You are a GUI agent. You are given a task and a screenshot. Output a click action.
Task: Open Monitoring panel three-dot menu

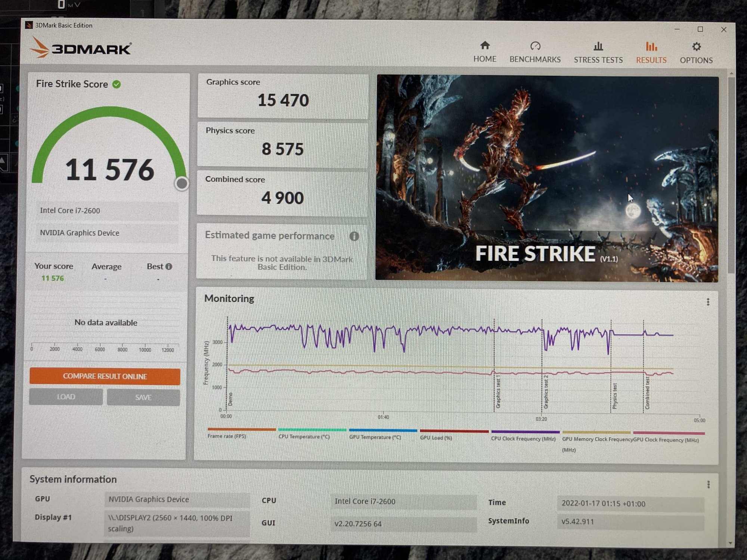click(708, 302)
